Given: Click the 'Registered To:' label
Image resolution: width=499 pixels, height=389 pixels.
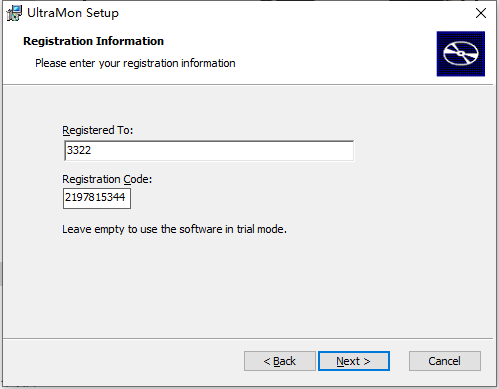Looking at the screenshot, I should click(97, 130).
